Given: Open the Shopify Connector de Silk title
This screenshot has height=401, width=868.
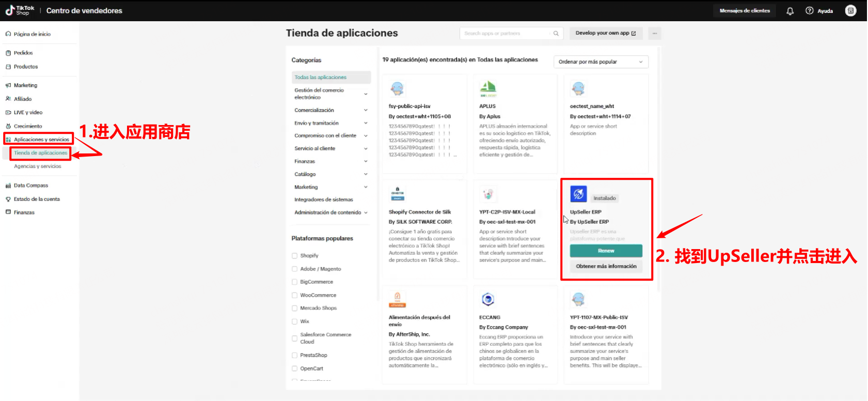Looking at the screenshot, I should coord(420,212).
